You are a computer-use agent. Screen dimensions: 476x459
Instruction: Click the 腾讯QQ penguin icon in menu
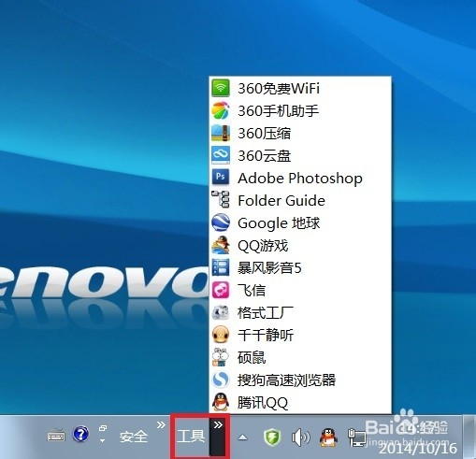(221, 402)
